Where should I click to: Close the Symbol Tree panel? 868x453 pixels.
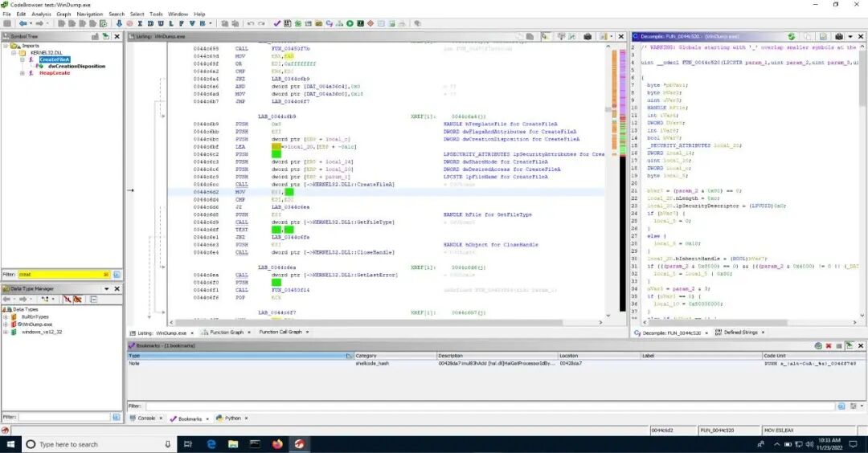click(118, 36)
